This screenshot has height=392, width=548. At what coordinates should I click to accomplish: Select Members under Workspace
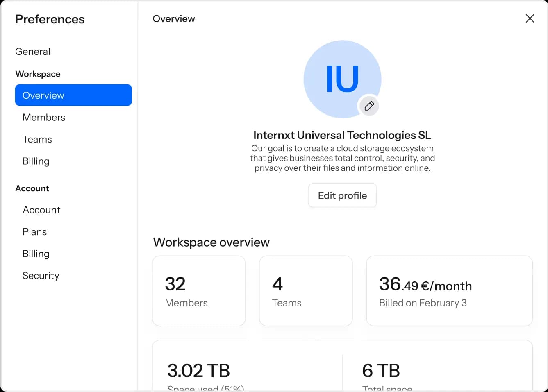pyautogui.click(x=44, y=117)
